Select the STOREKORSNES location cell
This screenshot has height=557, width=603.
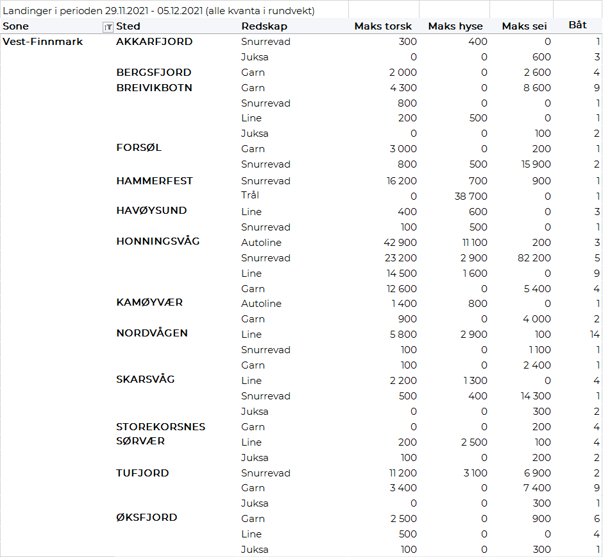tap(161, 427)
